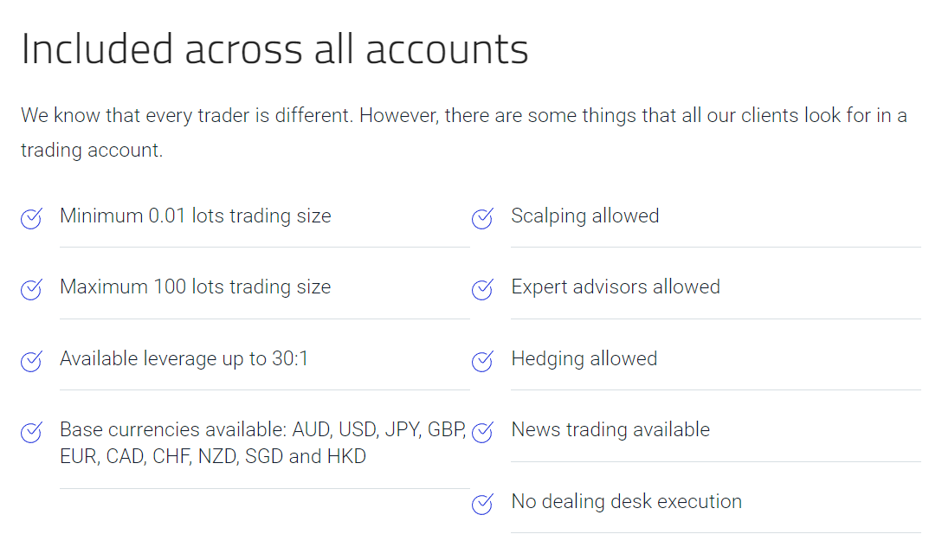
Task: Click the Scalping allowed text
Action: (x=585, y=216)
